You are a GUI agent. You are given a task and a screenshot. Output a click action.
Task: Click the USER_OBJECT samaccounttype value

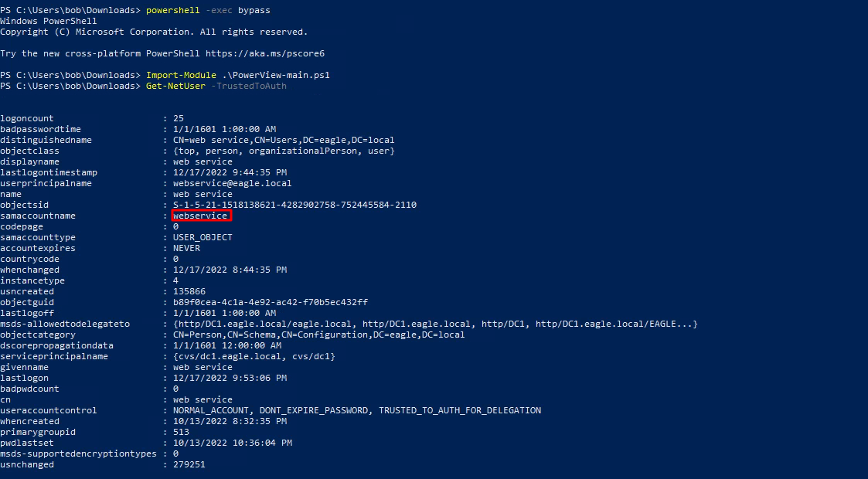[x=203, y=237]
